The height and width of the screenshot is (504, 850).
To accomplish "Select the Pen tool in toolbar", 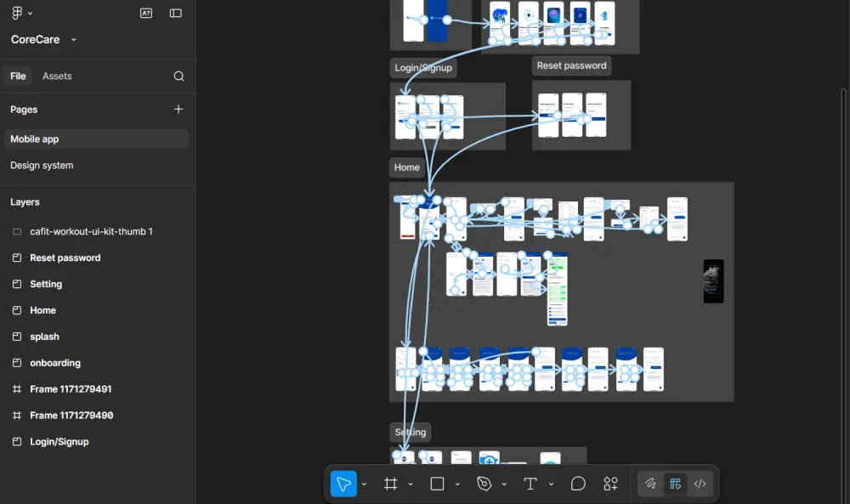I will 484,484.
